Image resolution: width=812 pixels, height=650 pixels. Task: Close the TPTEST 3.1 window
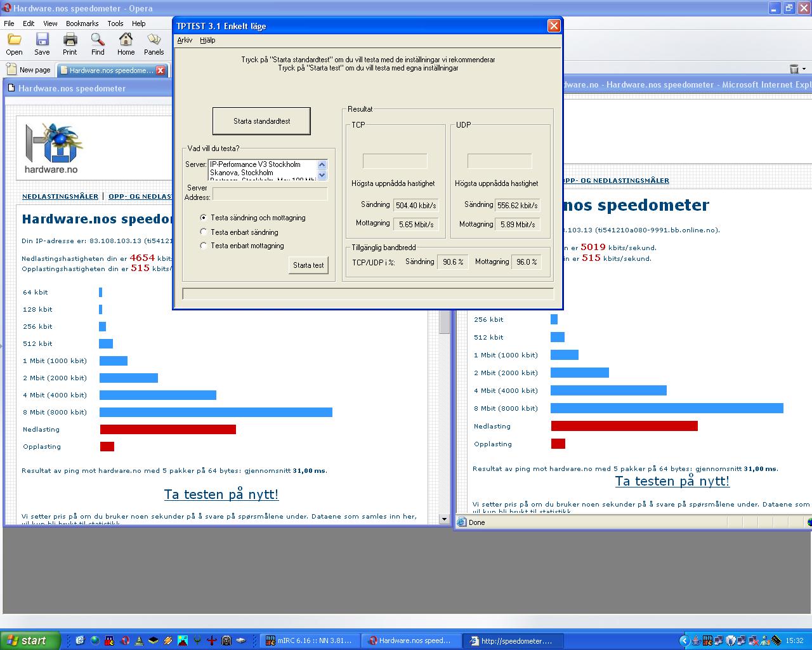point(554,25)
